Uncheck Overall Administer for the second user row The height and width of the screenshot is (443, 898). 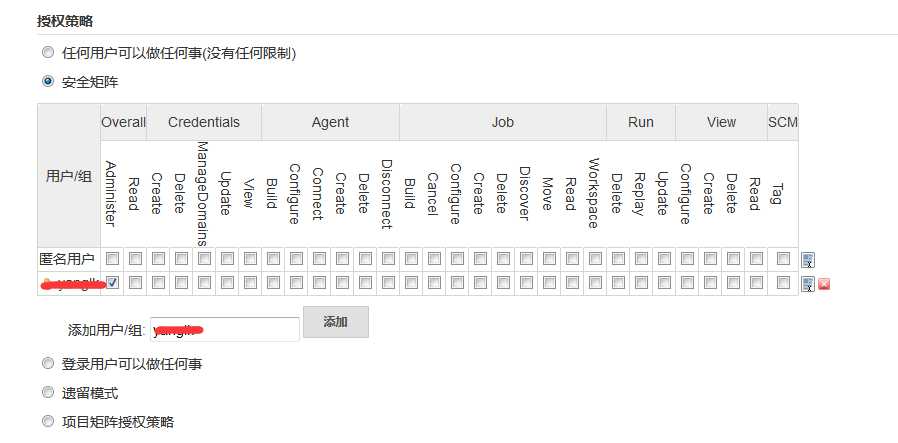click(x=112, y=283)
